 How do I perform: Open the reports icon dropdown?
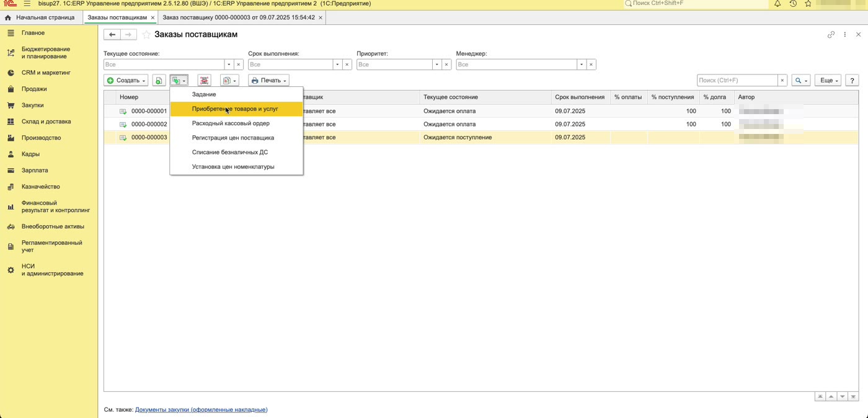[229, 81]
